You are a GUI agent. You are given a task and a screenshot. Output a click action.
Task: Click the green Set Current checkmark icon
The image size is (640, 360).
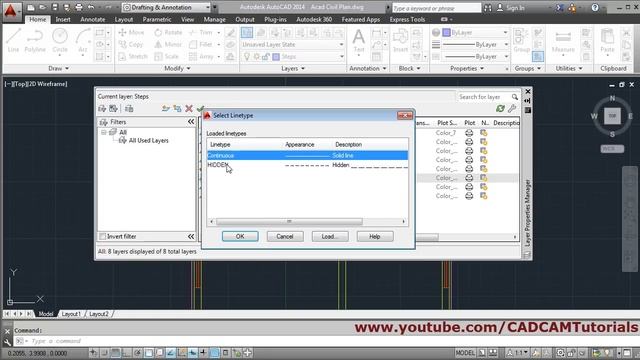(x=200, y=109)
